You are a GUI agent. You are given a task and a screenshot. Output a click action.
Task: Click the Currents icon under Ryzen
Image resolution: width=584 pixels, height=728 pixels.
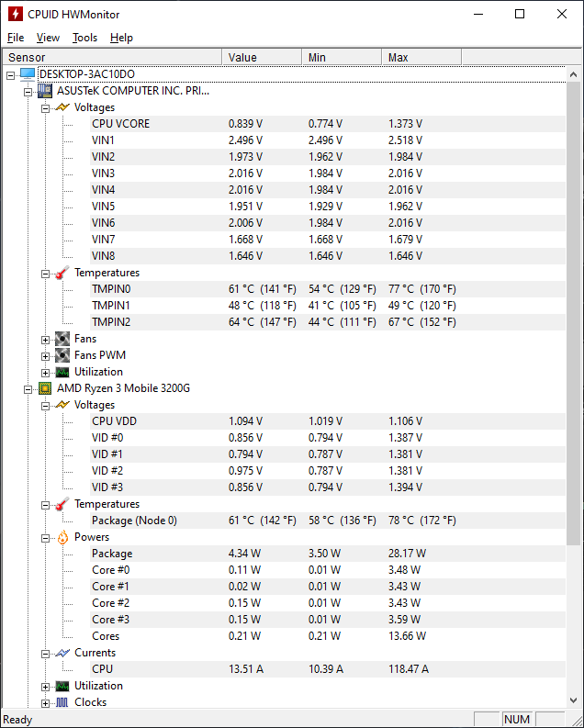coord(62,653)
